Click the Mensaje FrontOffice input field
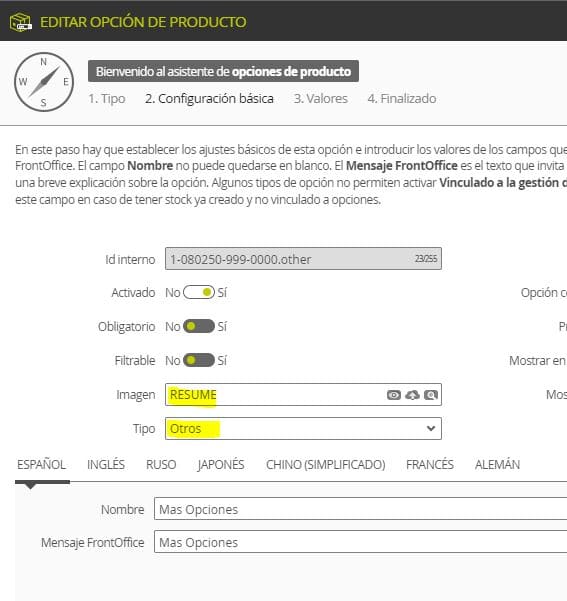567x601 pixels. click(360, 542)
